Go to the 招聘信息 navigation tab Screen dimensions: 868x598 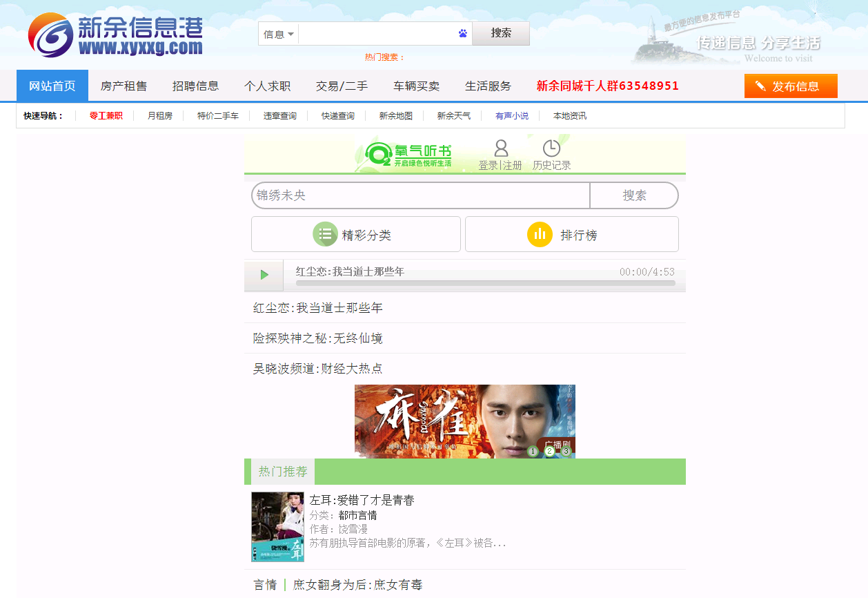195,86
